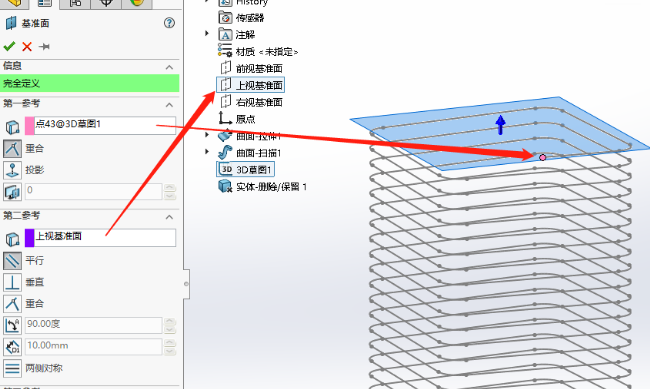650x389 pixels.
Task: Cancel the plane with the red X
Action: (27, 46)
